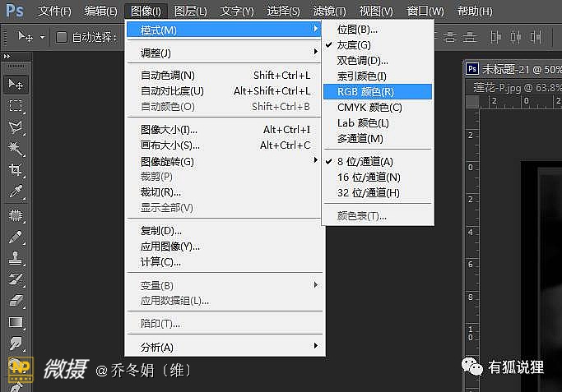Select the Move tool in the toolbox
The width and height of the screenshot is (562, 392).
pos(15,84)
